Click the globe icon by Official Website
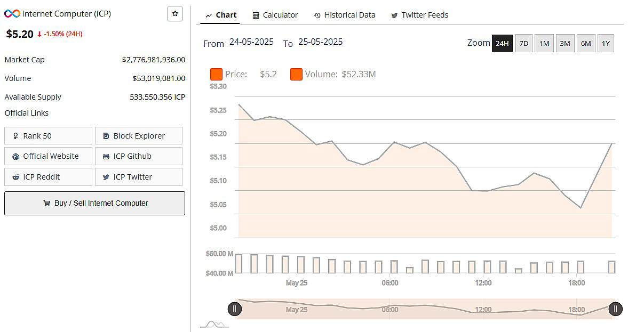The width and height of the screenshot is (644, 332). [x=16, y=157]
